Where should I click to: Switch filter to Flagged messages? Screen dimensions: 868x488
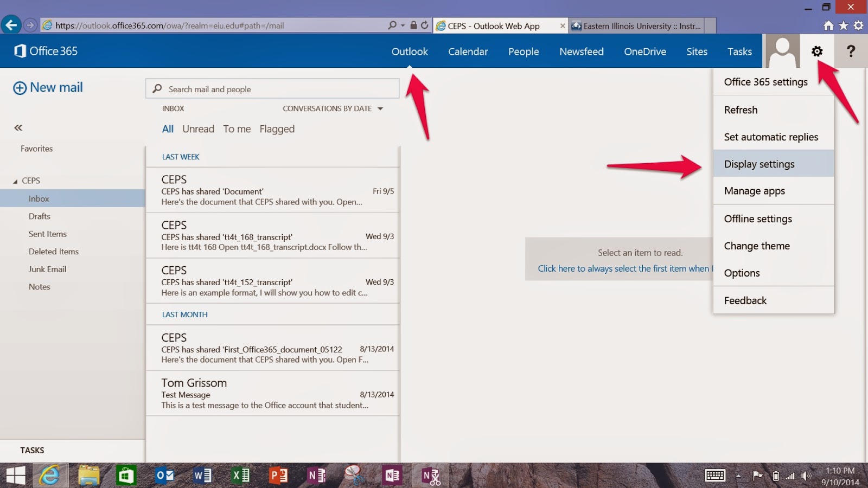(x=277, y=129)
